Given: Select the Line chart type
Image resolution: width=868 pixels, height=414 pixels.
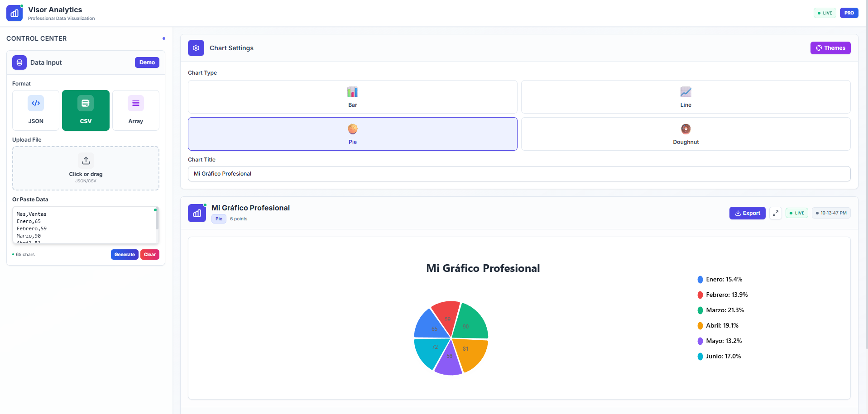Looking at the screenshot, I should [x=686, y=97].
